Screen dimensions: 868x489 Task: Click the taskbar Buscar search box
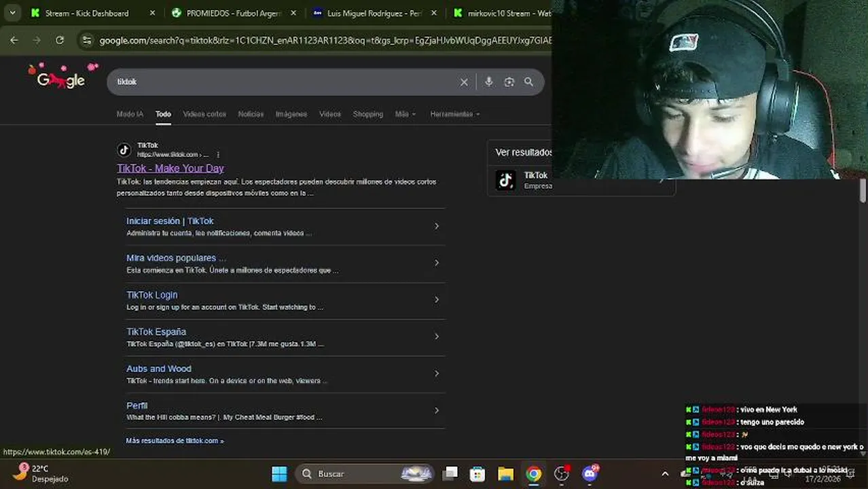point(365,473)
